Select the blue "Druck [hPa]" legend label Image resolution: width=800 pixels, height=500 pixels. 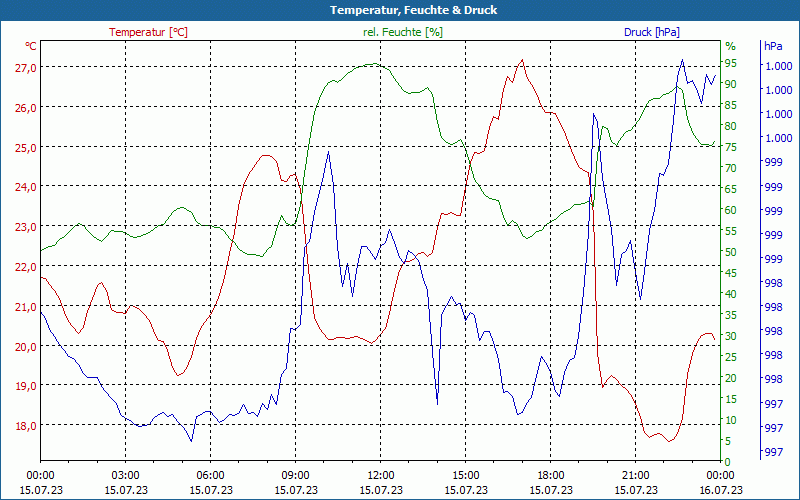(x=652, y=32)
